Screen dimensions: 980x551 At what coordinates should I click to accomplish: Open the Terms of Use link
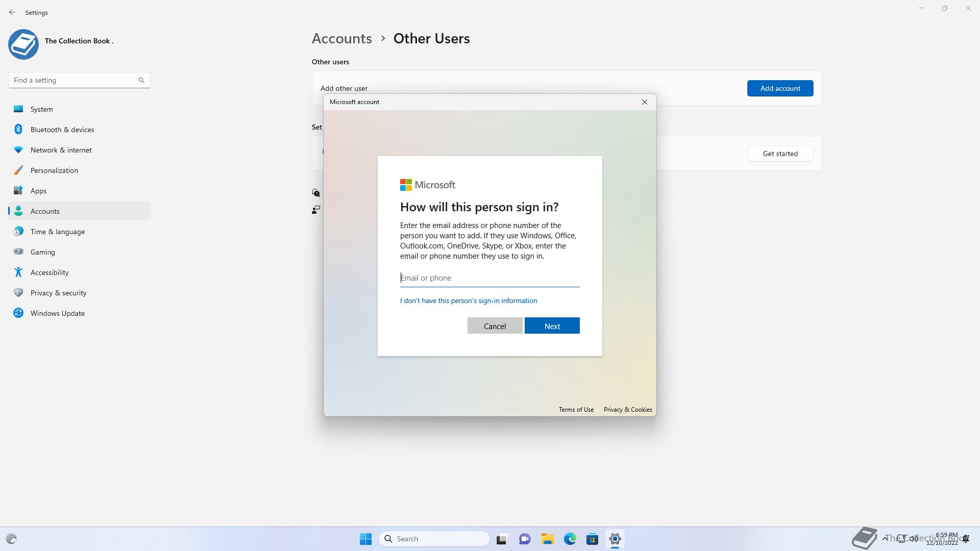576,410
